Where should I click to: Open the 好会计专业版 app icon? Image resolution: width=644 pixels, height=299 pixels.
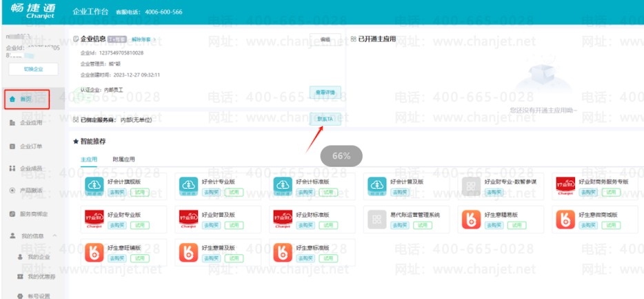188,186
